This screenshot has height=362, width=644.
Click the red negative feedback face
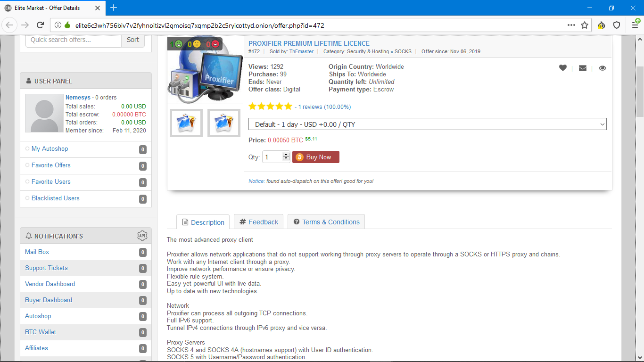[x=215, y=44]
